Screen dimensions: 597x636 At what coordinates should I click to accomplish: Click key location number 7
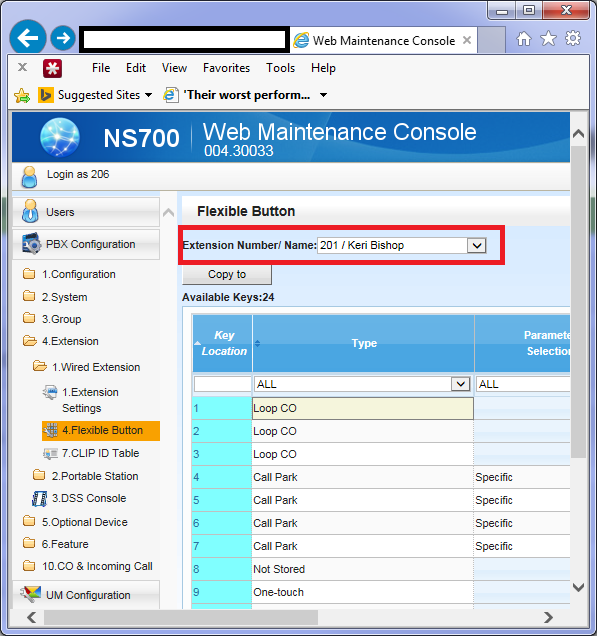point(222,546)
